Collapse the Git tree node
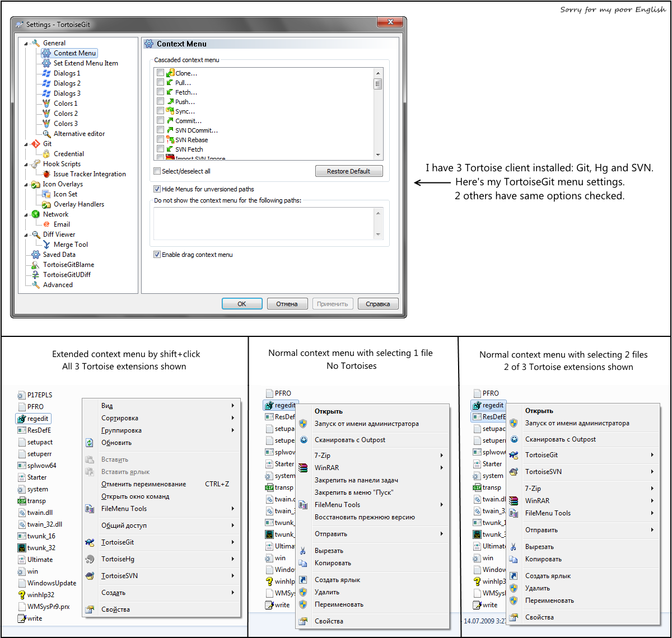The height and width of the screenshot is (638, 672). click(26, 144)
